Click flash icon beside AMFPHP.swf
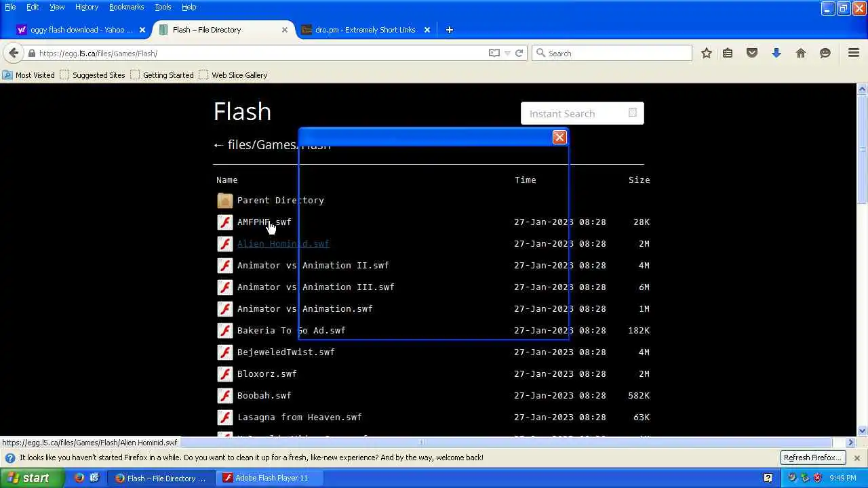868x488 pixels. [225, 222]
